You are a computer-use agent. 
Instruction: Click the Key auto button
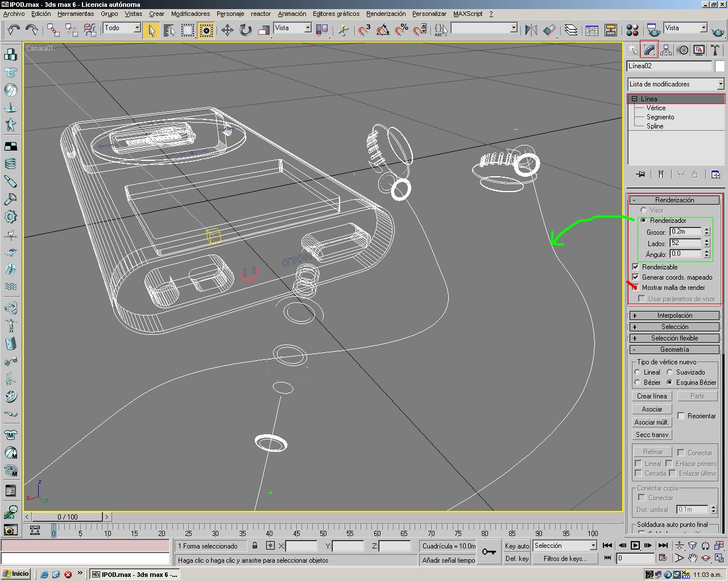517,546
